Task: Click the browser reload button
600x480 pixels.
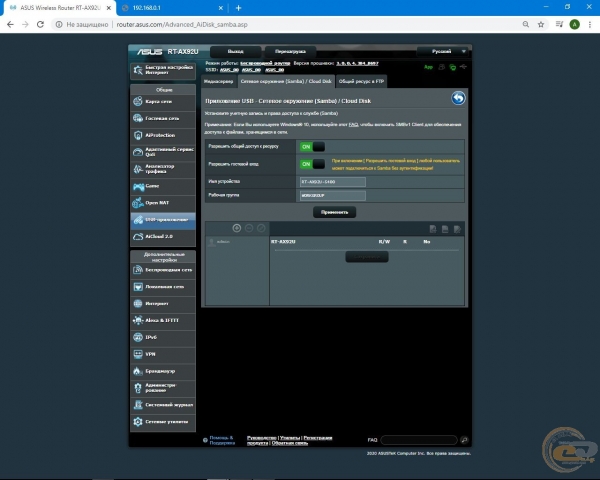Action: click(40, 24)
